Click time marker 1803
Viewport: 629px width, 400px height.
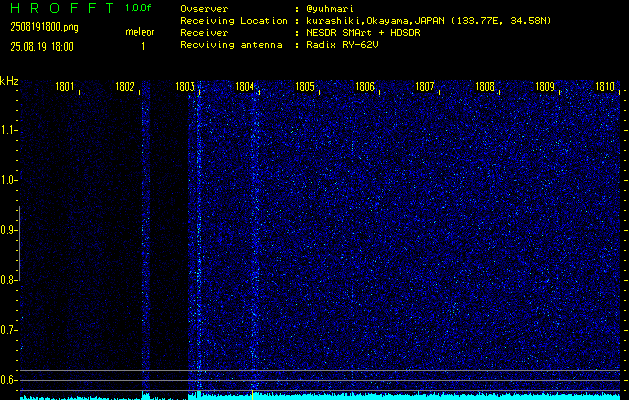point(185,87)
